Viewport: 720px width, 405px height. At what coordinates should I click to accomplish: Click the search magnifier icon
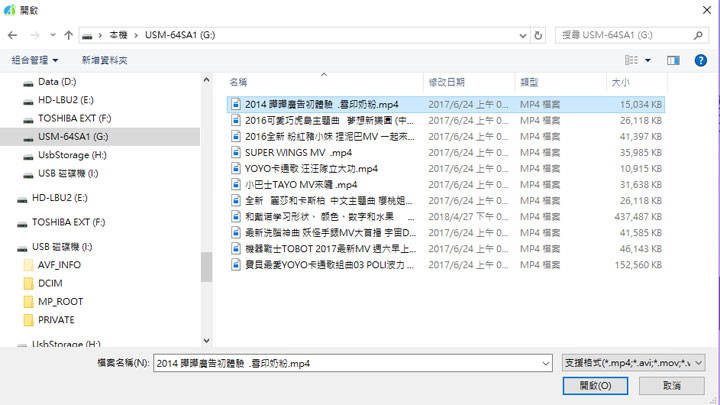pyautogui.click(x=698, y=35)
